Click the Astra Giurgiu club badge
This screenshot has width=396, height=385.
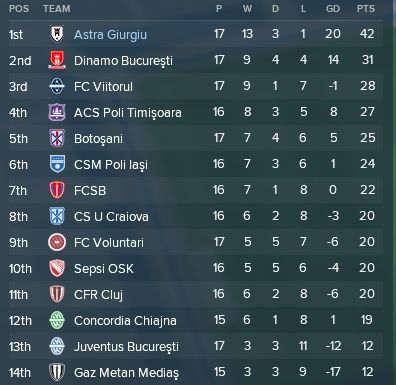pyautogui.click(x=57, y=34)
